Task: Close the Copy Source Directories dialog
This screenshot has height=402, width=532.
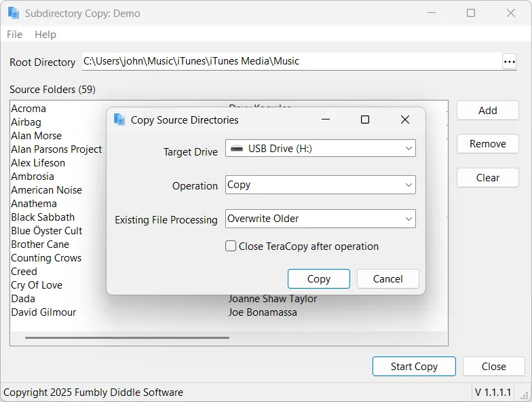Action: (404, 120)
